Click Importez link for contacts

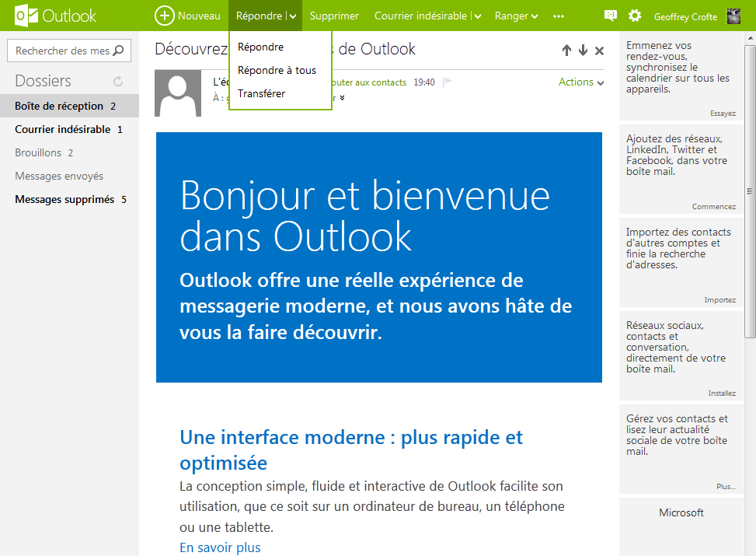pos(719,299)
